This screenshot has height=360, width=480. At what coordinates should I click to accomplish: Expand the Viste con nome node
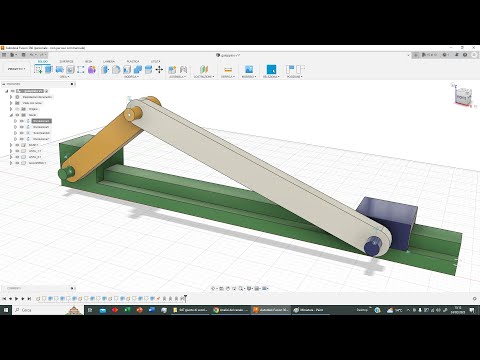point(11,103)
